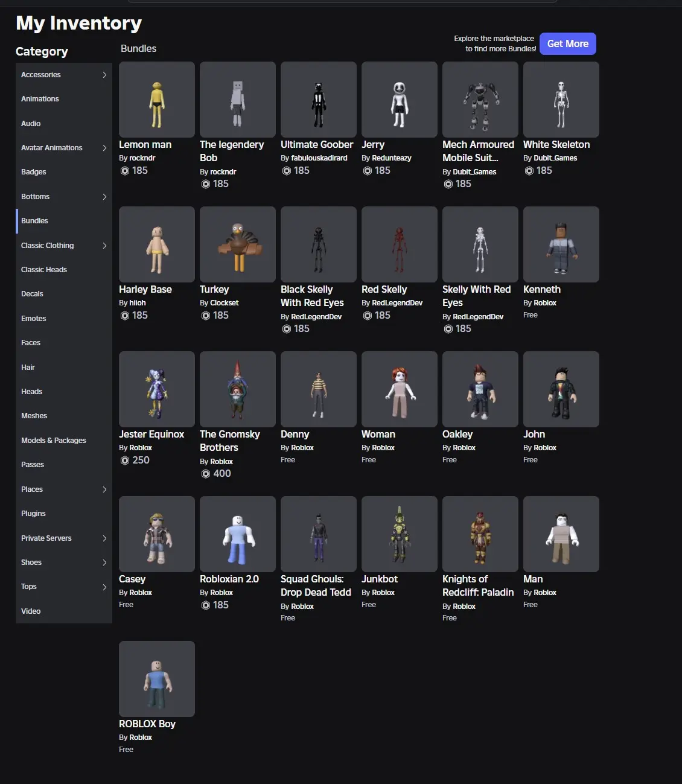The height and width of the screenshot is (784, 682).
Task: Select the Badges category
Action: (64, 172)
